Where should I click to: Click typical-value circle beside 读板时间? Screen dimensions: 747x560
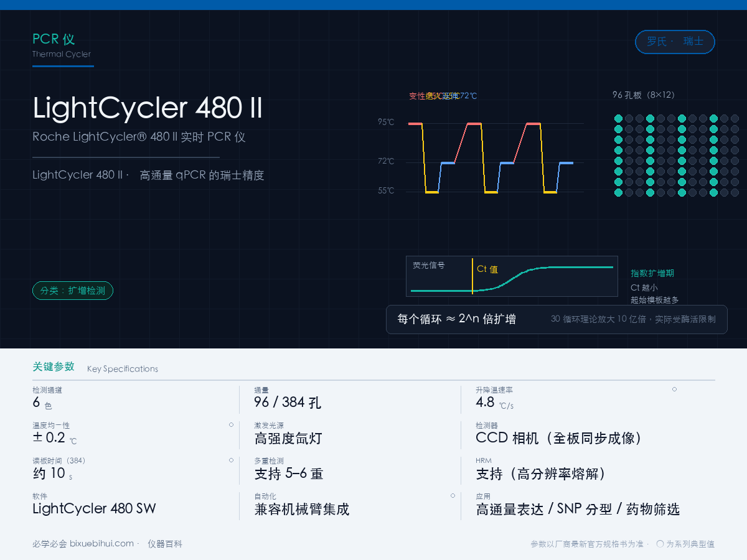click(231, 460)
